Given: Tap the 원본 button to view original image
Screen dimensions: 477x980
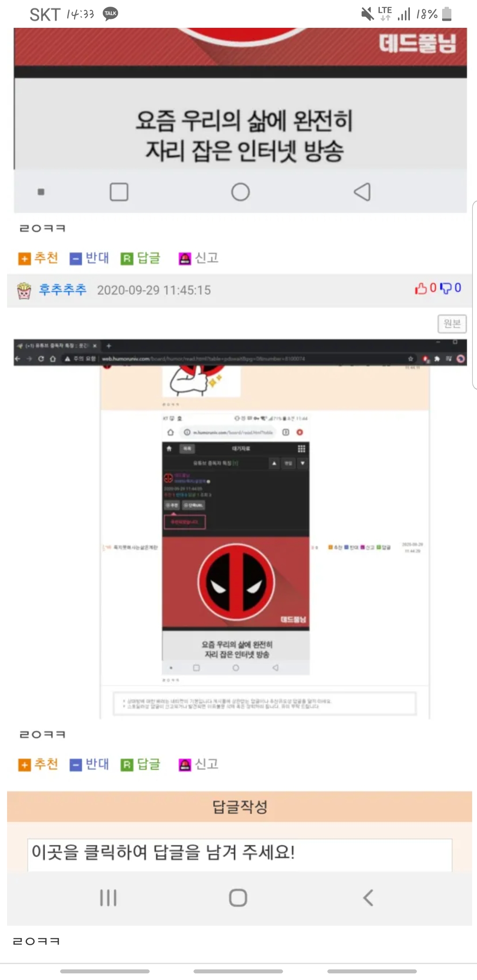Looking at the screenshot, I should pos(452,324).
